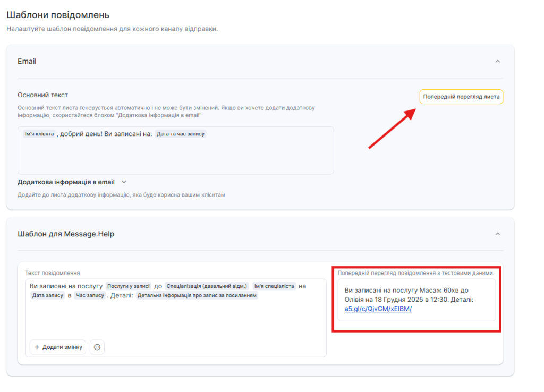The image size is (544, 392).
Task: Collapse the Шаблон для Message.Help section chevron
Action: [x=498, y=234]
